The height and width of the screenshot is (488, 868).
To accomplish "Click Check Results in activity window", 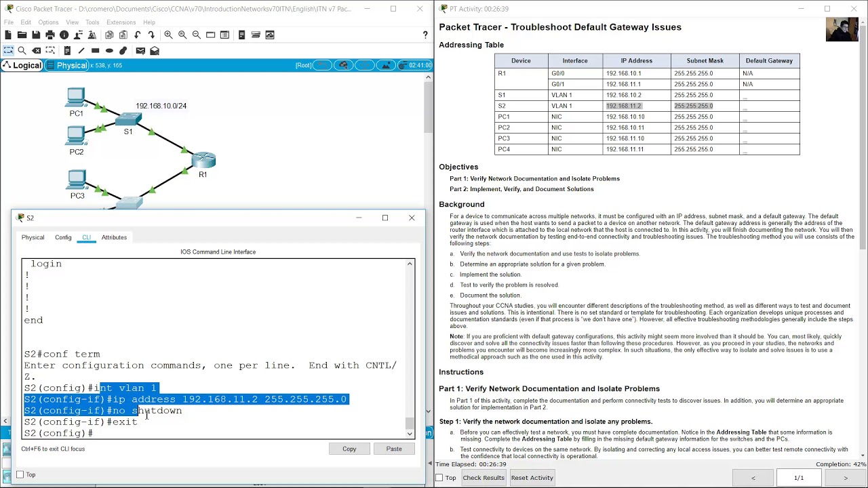I will point(484,478).
